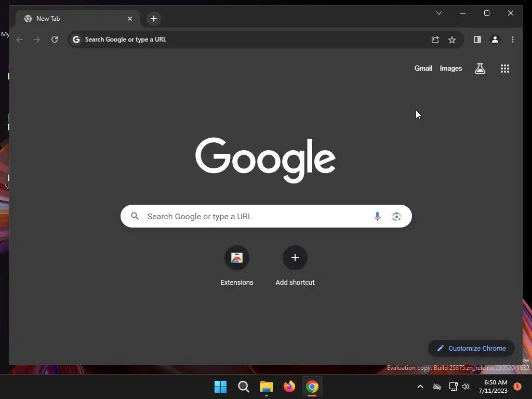Start voice search with the microphone
Image resolution: width=532 pixels, height=399 pixels.
(x=377, y=216)
